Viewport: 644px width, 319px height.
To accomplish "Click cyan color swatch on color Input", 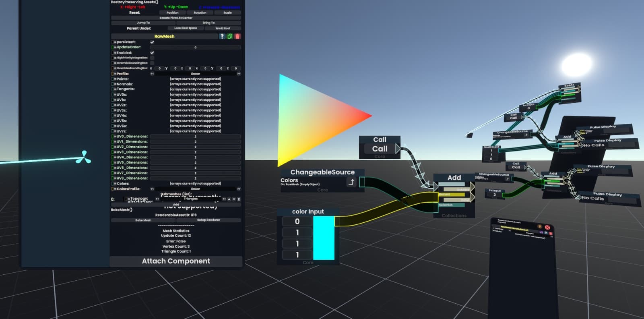I will point(324,238).
